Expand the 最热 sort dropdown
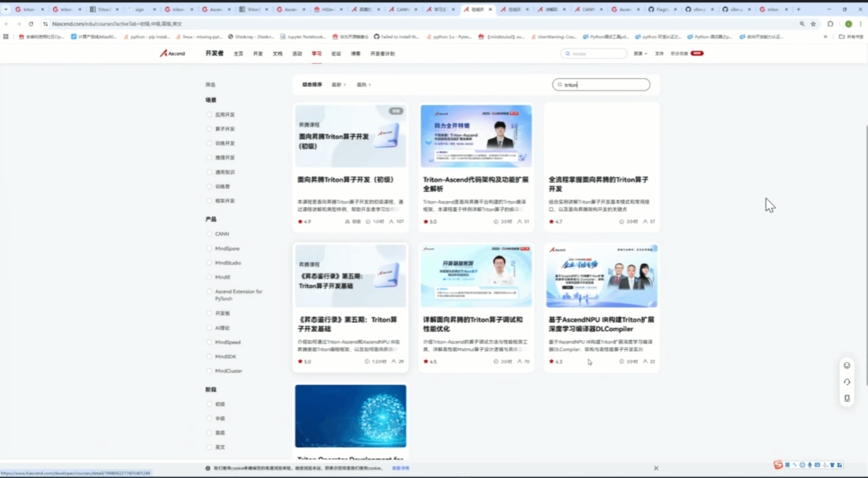 point(363,85)
